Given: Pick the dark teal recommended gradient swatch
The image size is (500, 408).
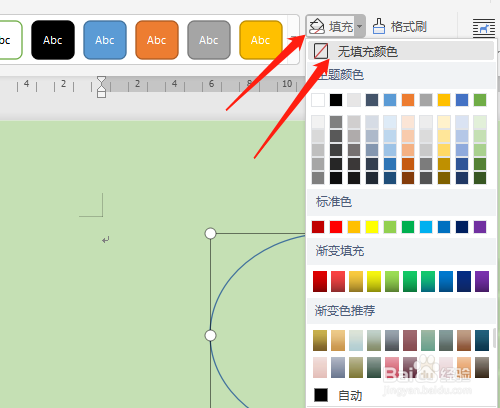Looking at the screenshot, I should (482, 340).
